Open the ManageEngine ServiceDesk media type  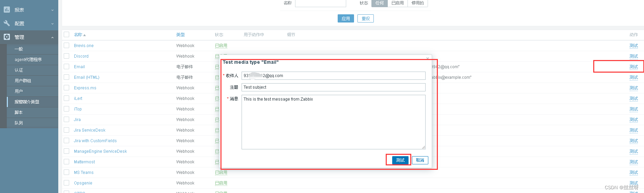click(101, 151)
